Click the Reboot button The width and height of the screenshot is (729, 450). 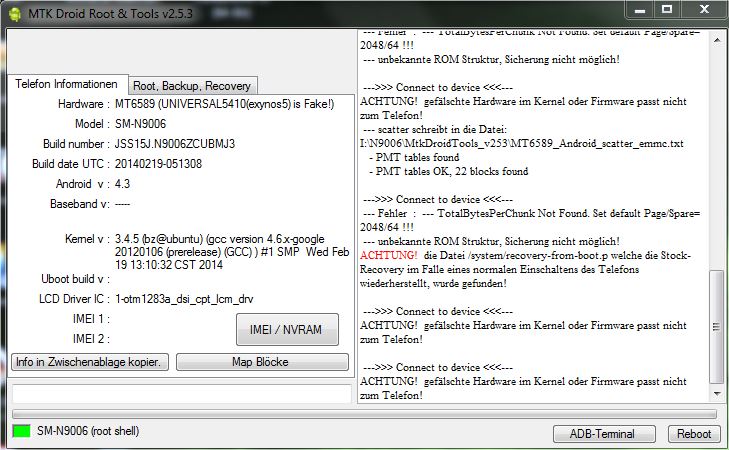[x=694, y=434]
